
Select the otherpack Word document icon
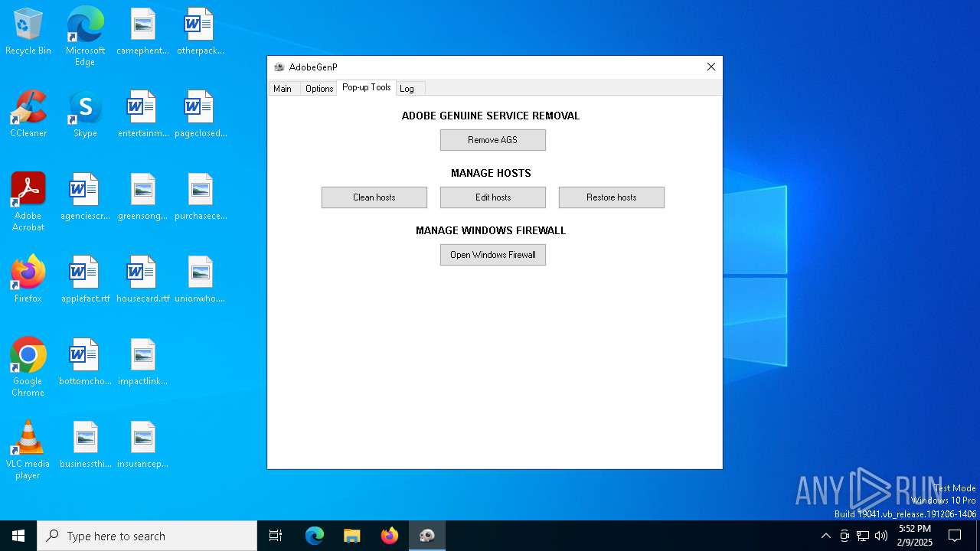point(200,31)
